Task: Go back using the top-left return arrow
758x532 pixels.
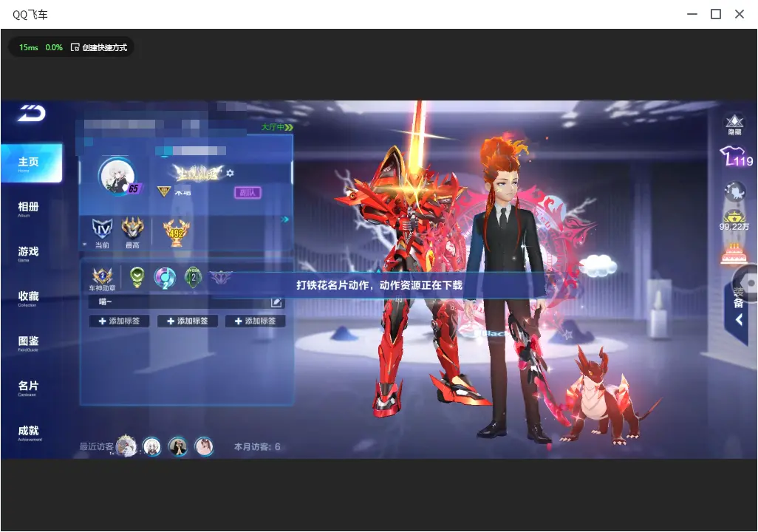Action: (x=32, y=113)
